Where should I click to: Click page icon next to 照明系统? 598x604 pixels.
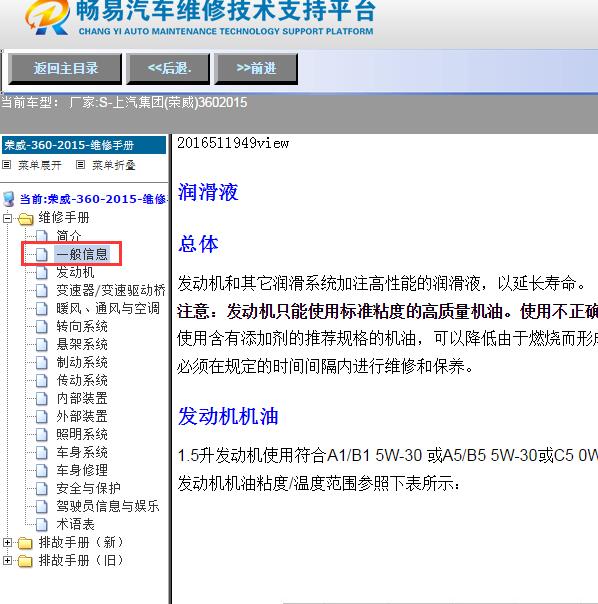click(42, 435)
